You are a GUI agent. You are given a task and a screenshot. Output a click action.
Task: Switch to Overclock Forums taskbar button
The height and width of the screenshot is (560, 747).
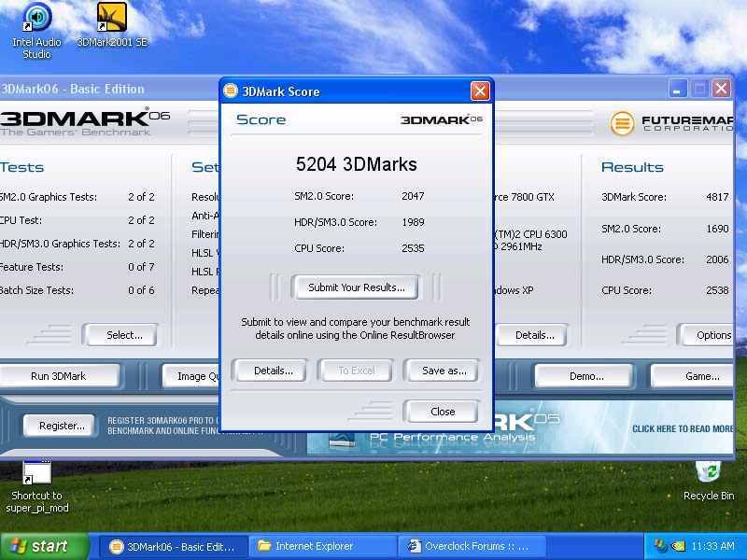coord(472,546)
